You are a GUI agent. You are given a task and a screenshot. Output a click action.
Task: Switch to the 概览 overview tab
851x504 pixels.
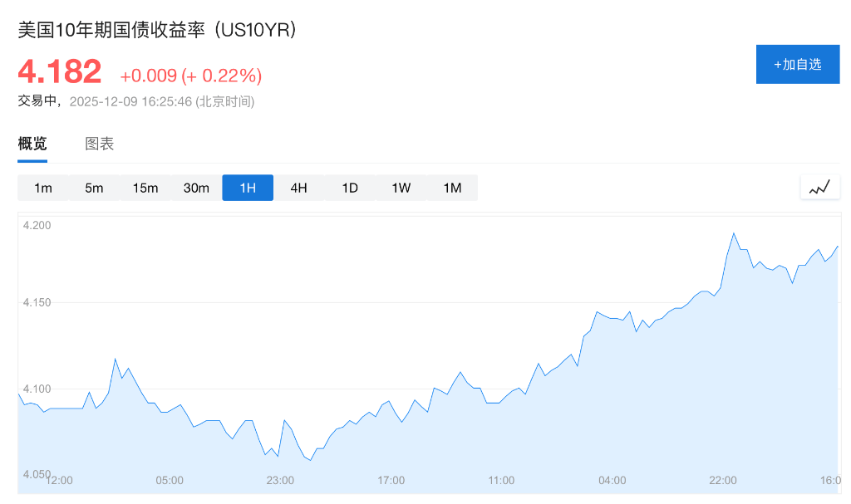point(31,143)
